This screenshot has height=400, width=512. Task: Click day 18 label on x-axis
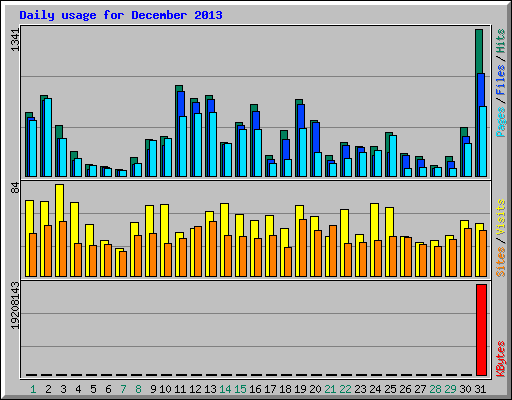tap(285, 389)
